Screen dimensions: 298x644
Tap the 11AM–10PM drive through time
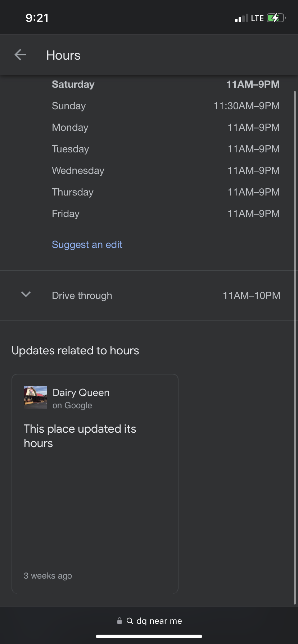coord(252,296)
